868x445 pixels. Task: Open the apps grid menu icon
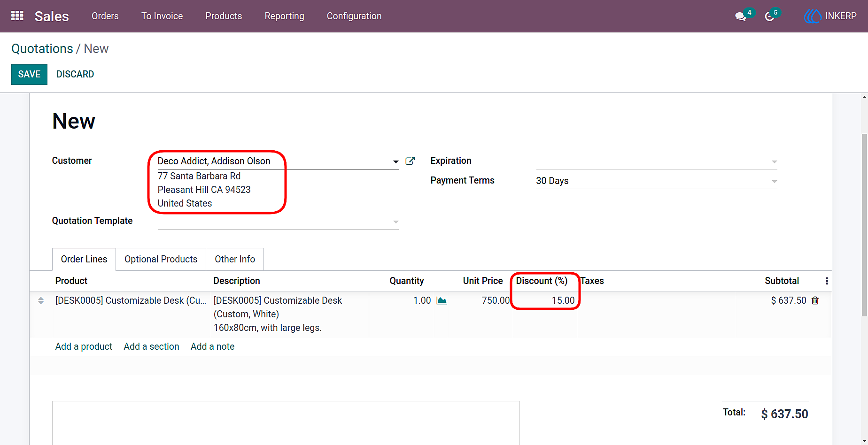pyautogui.click(x=17, y=16)
